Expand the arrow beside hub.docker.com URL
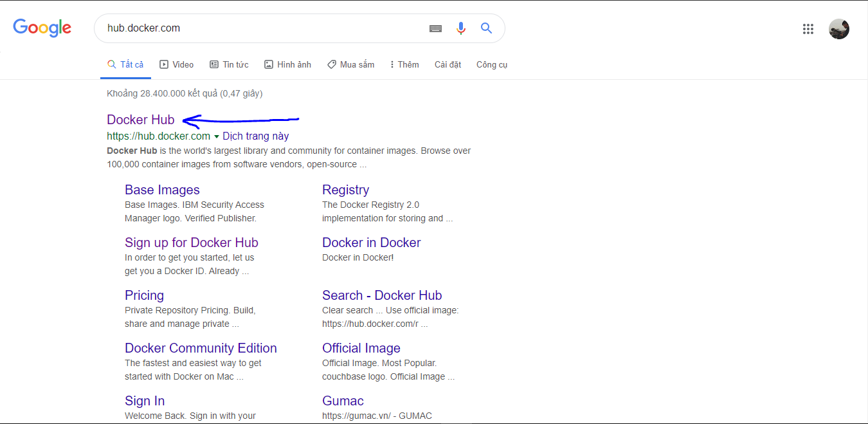This screenshot has height=424, width=868. pos(217,136)
